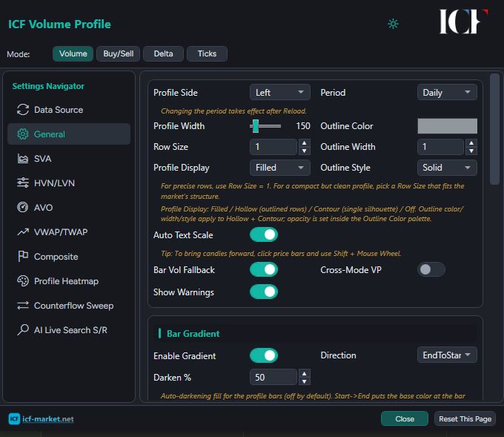Switch to Delta mode
The width and height of the screenshot is (504, 437).
pyautogui.click(x=163, y=53)
